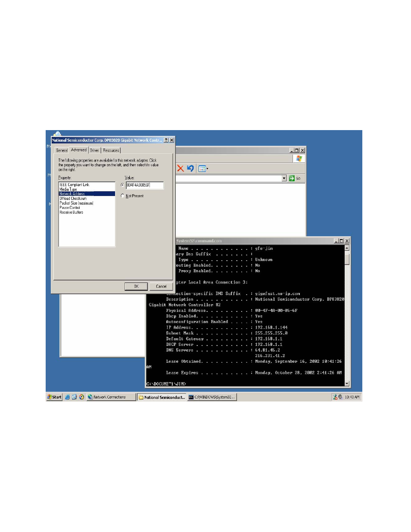Image resolution: width=411 pixels, height=532 pixels.
Task: Select Offload Checksum property
Action: [87, 199]
